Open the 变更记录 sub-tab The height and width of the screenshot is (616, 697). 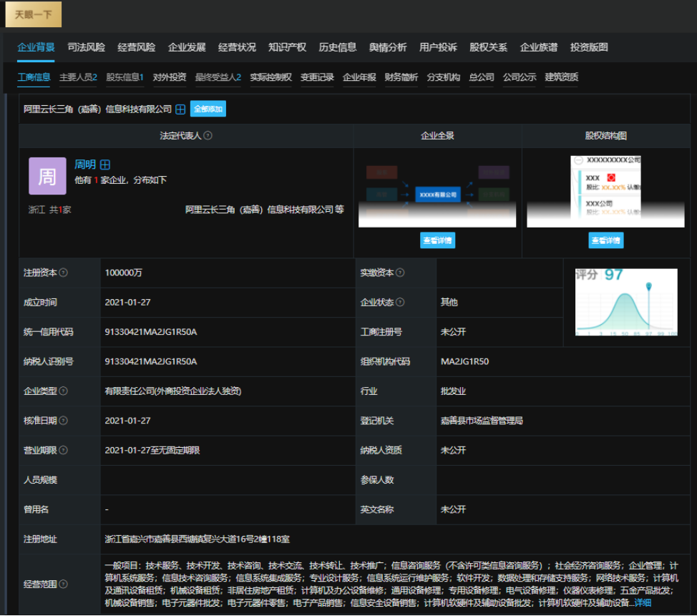[x=317, y=77]
